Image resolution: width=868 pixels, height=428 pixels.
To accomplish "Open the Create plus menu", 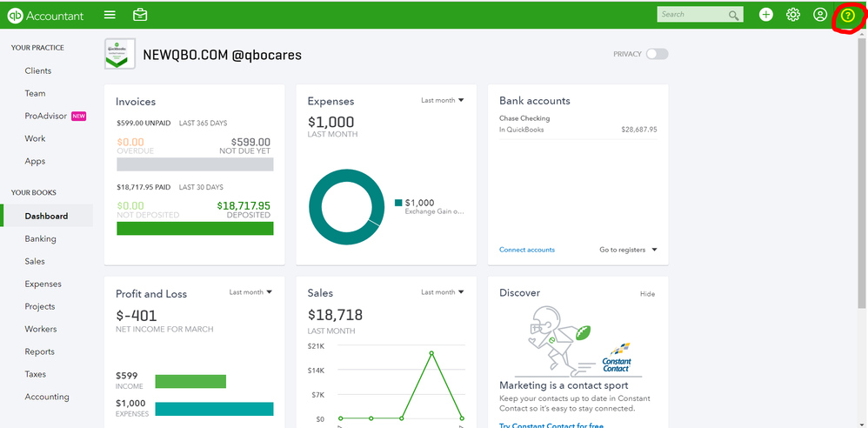I will [765, 15].
